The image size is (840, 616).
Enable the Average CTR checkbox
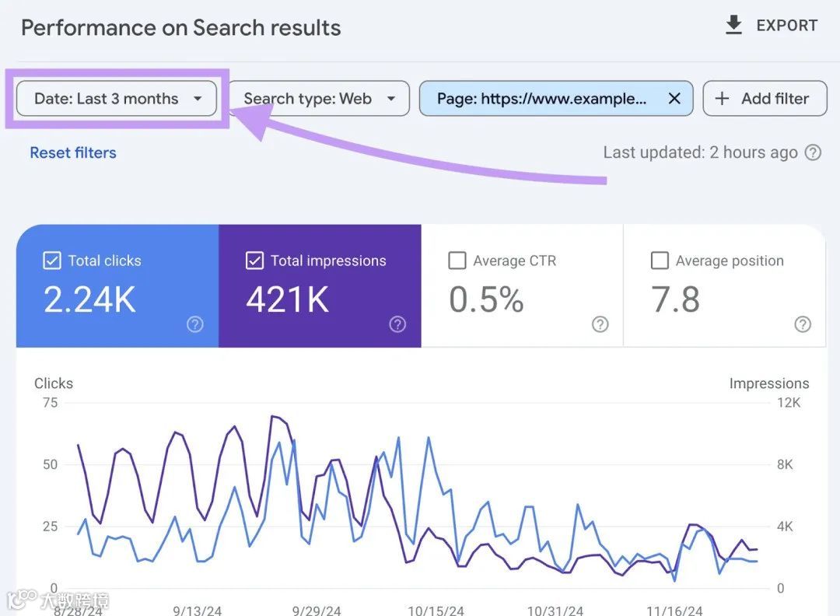coord(457,261)
